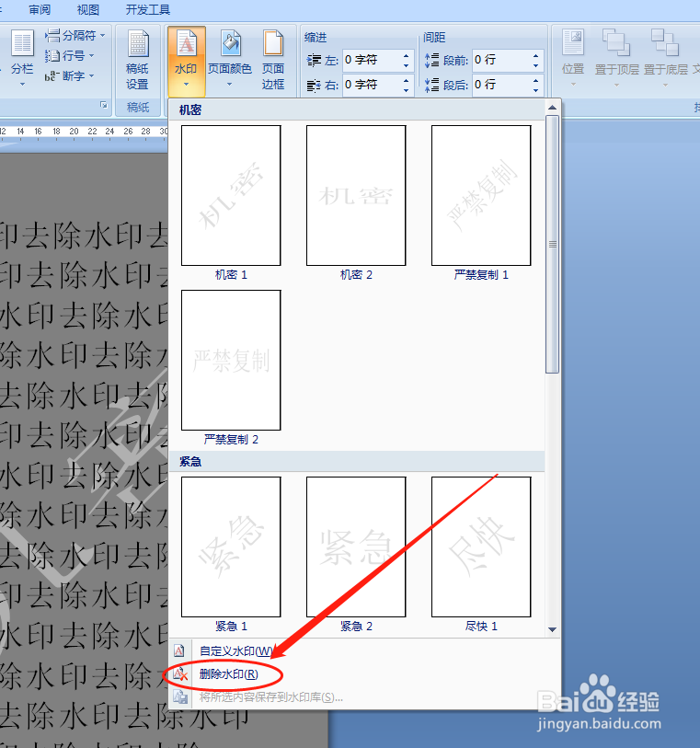Select the 机密 1 watermark thumbnail
The image size is (700, 748).
click(x=231, y=195)
